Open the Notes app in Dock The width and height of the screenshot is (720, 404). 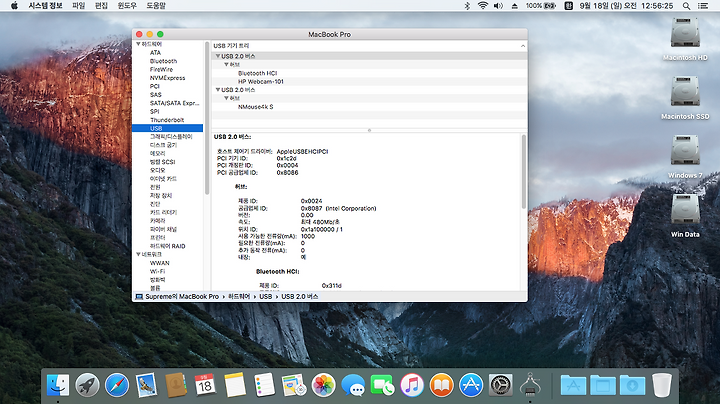pyautogui.click(x=235, y=385)
